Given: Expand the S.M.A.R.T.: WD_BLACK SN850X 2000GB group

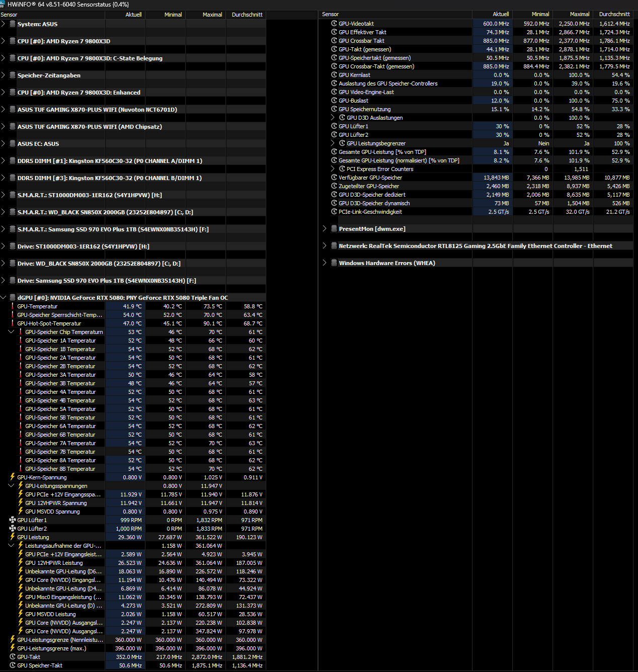Looking at the screenshot, I should (4, 212).
